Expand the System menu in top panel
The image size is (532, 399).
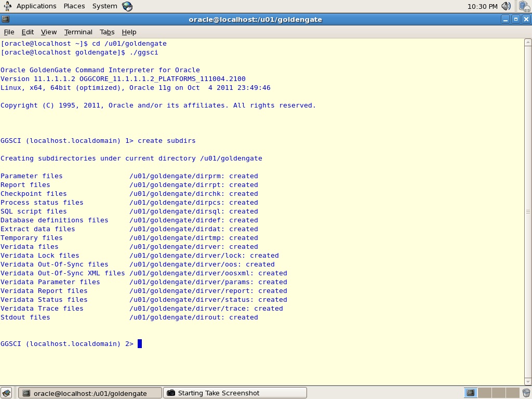pos(105,6)
